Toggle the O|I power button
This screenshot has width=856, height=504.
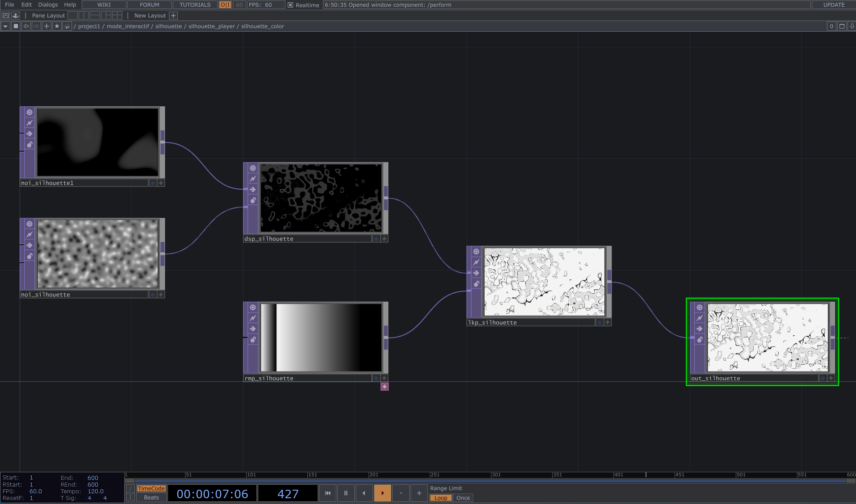point(225,5)
